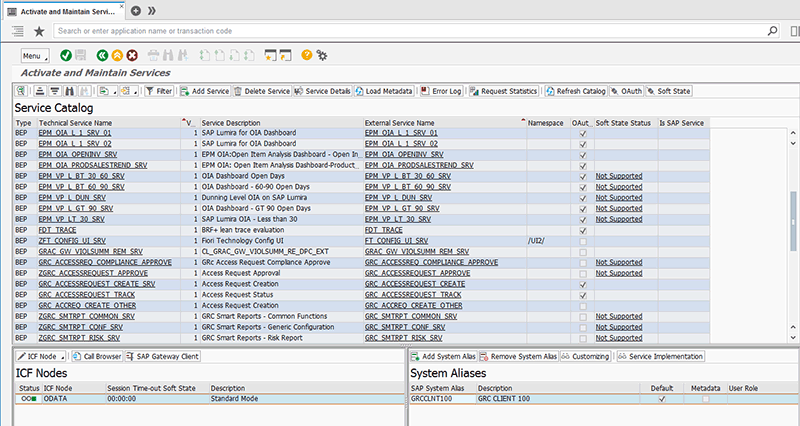800x426 pixels.
Task: Switch to Activate and Maintain Services tab
Action: click(x=63, y=10)
